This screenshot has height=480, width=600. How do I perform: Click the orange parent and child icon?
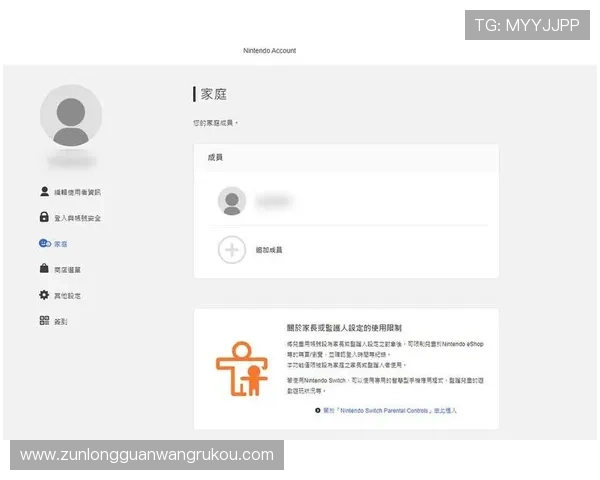[242, 369]
